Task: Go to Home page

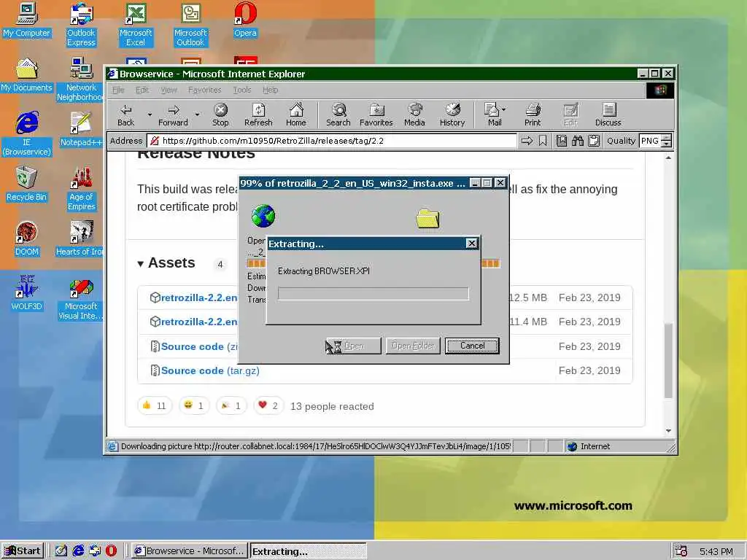Action: (x=296, y=115)
